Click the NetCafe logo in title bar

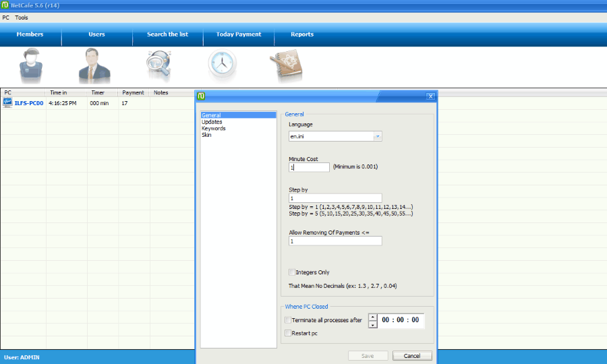[5, 5]
